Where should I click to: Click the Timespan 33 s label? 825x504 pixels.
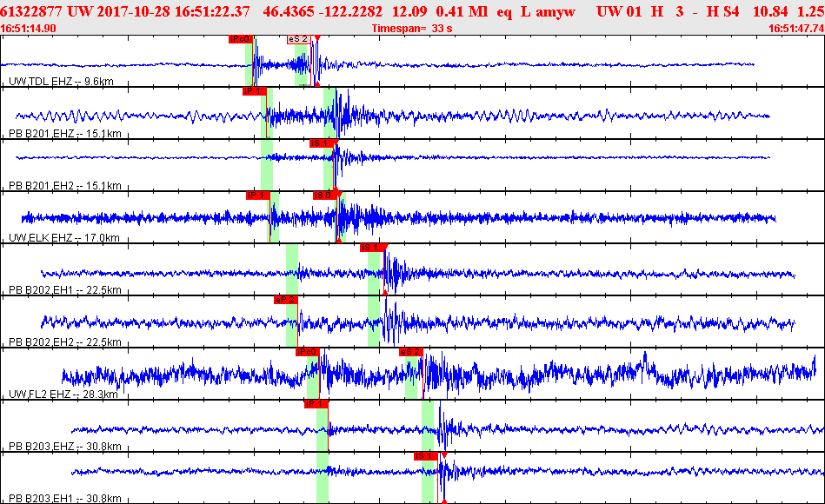(412, 29)
